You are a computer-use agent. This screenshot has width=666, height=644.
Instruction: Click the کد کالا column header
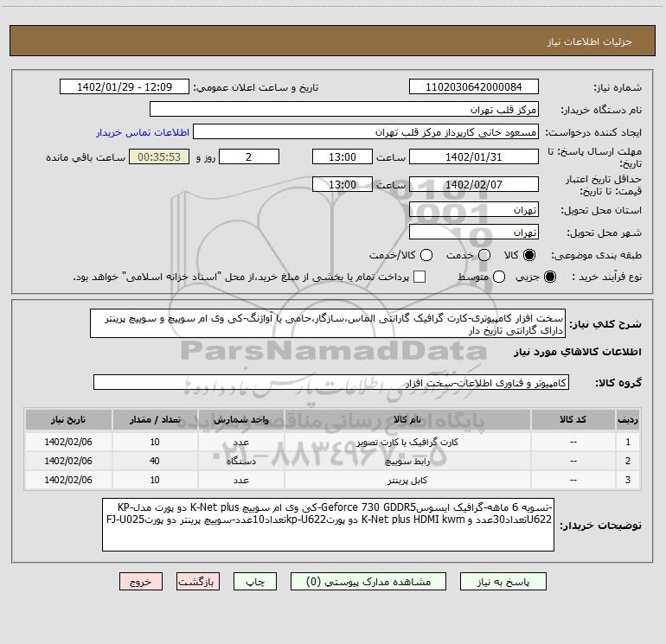coord(573,419)
